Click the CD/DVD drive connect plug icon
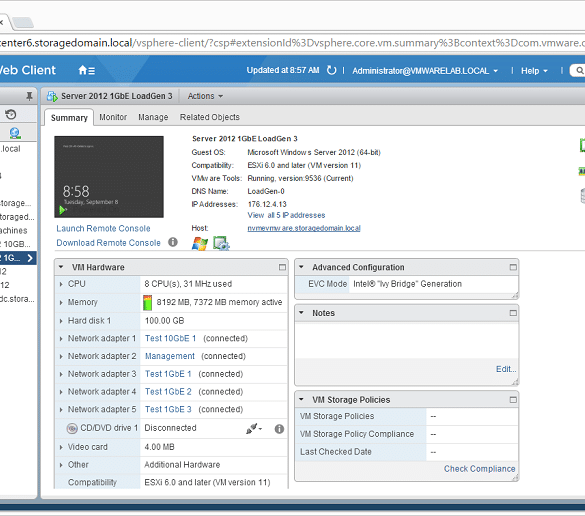The image size is (585, 516). 253,429
